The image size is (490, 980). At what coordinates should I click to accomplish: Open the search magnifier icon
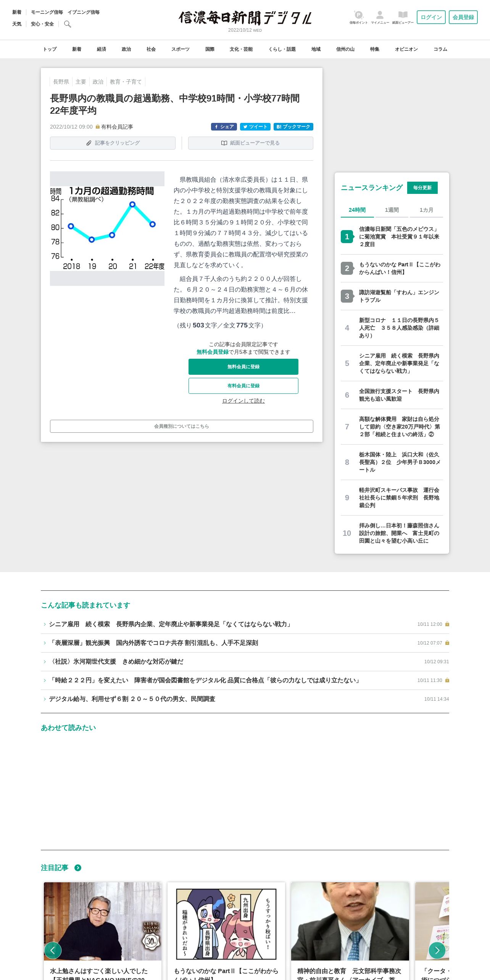click(x=68, y=24)
